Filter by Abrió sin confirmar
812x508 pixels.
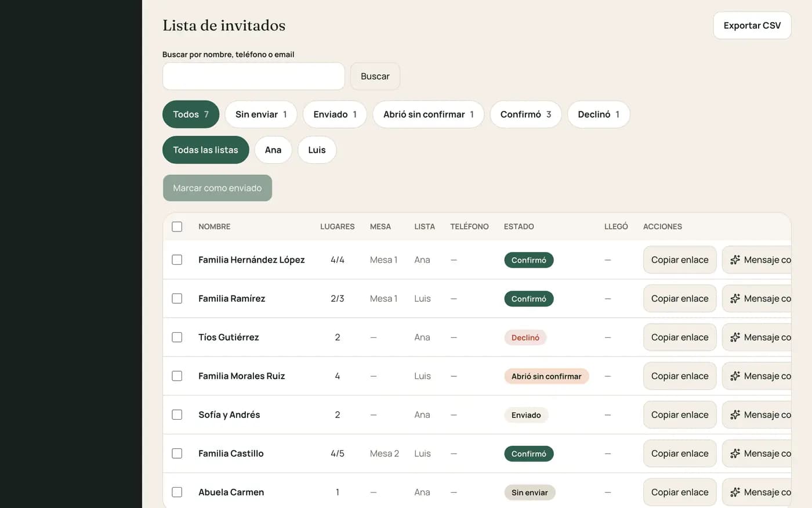tap(429, 114)
